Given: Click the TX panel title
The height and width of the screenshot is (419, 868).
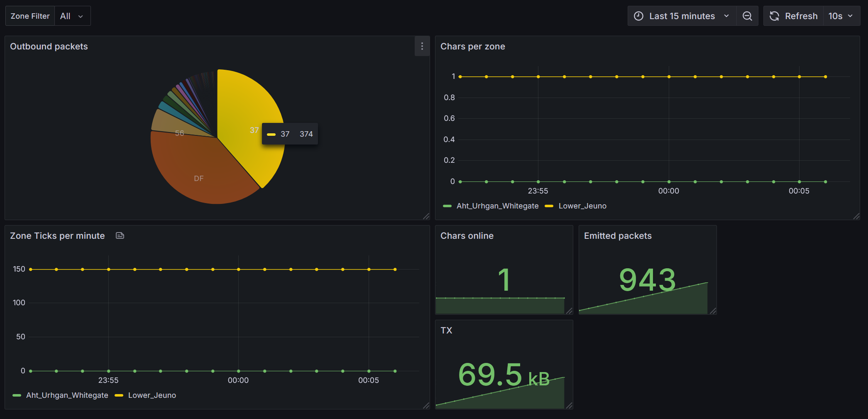Looking at the screenshot, I should point(446,331).
